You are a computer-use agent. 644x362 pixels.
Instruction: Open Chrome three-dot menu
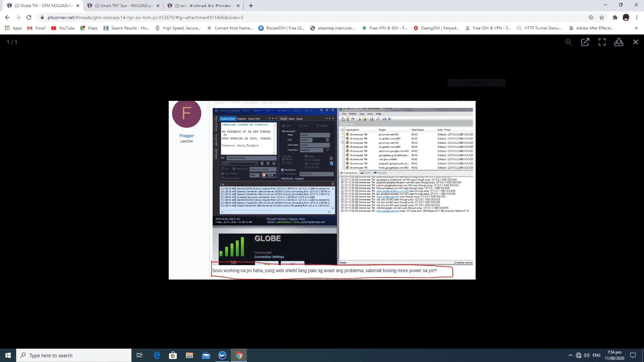(x=637, y=17)
